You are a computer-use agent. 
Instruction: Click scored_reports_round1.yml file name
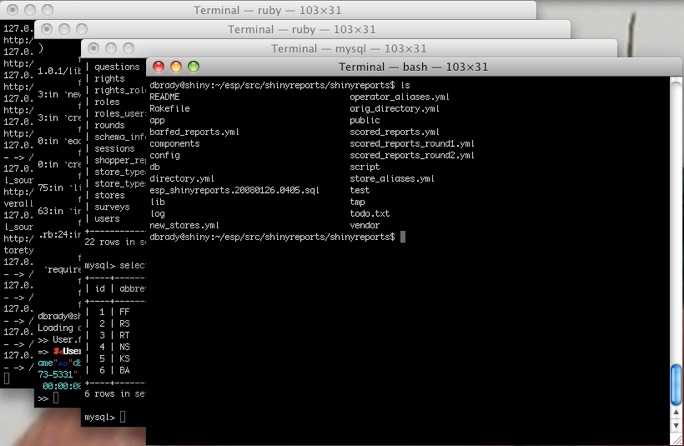[x=412, y=144]
